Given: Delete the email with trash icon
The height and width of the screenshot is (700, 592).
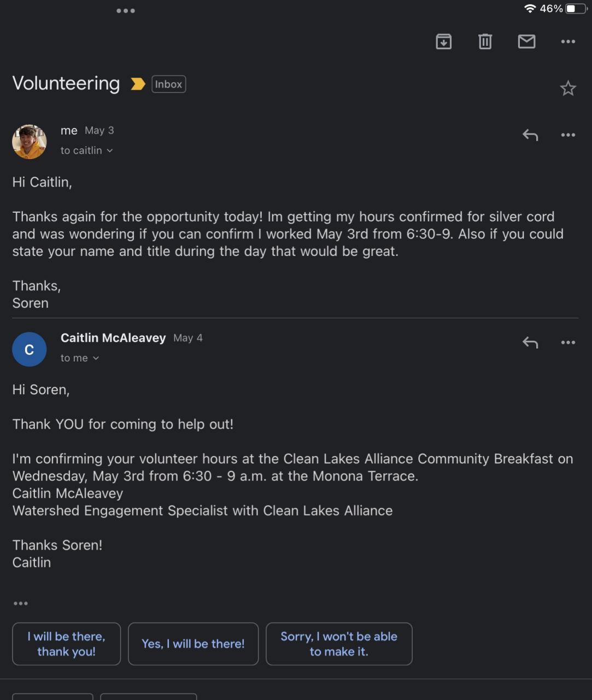Looking at the screenshot, I should tap(485, 42).
